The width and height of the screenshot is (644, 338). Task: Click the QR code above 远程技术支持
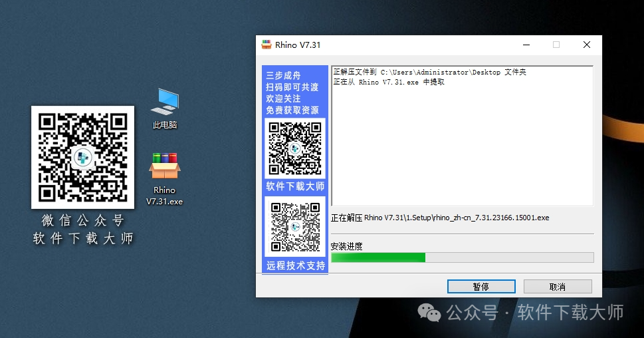[x=295, y=227]
